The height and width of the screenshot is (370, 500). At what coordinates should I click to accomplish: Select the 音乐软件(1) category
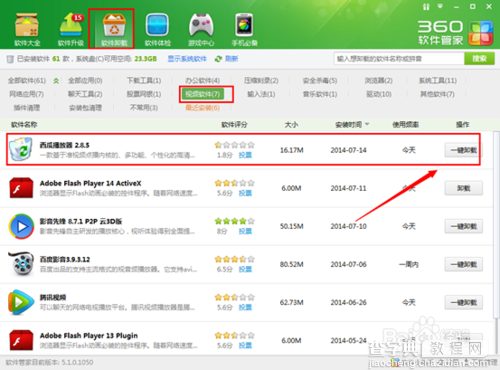(x=320, y=94)
